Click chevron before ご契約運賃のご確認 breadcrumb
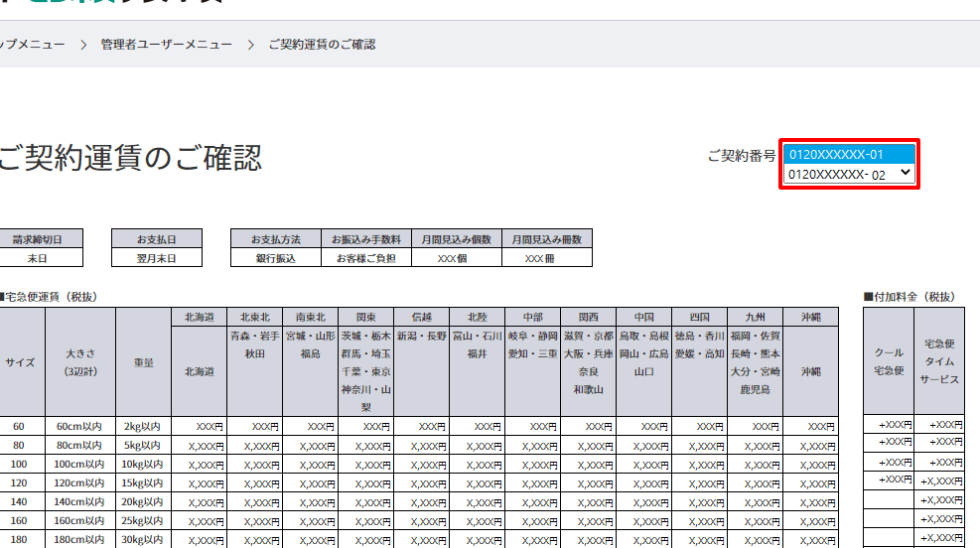980x548 pixels. click(251, 45)
